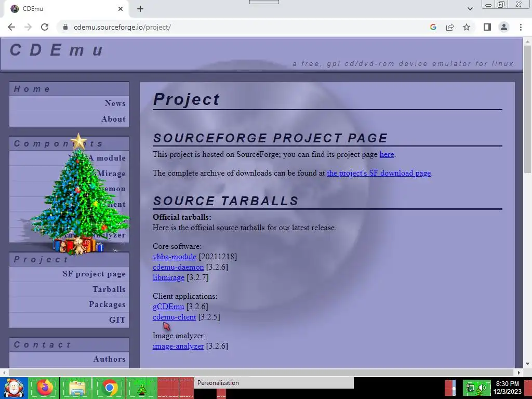This screenshot has width=532, height=399.
Task: Open SF project page in sidebar
Action: pos(94,274)
